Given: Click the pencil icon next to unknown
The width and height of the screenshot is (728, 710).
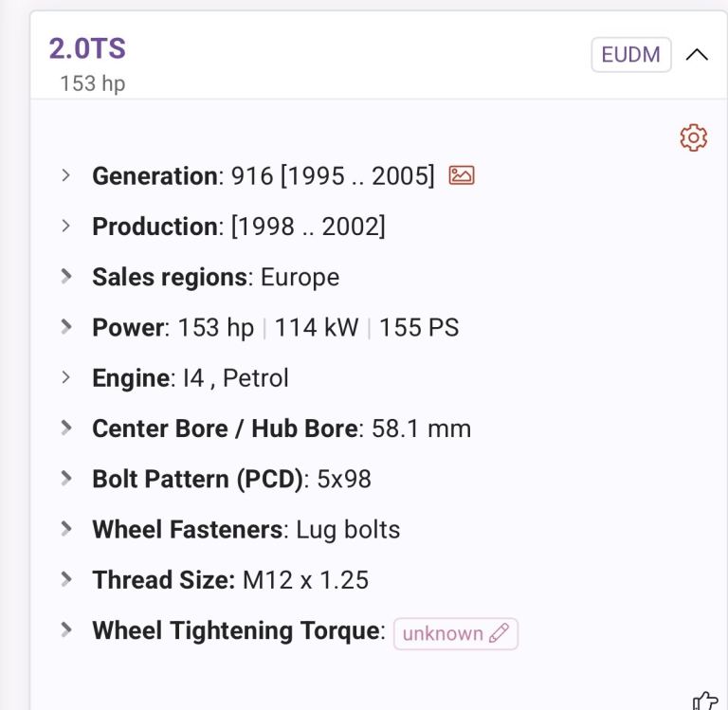Looking at the screenshot, I should click(499, 633).
